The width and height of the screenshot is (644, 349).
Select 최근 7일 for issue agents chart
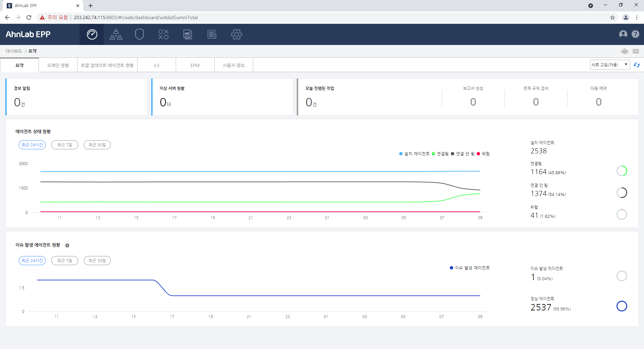pyautogui.click(x=65, y=260)
